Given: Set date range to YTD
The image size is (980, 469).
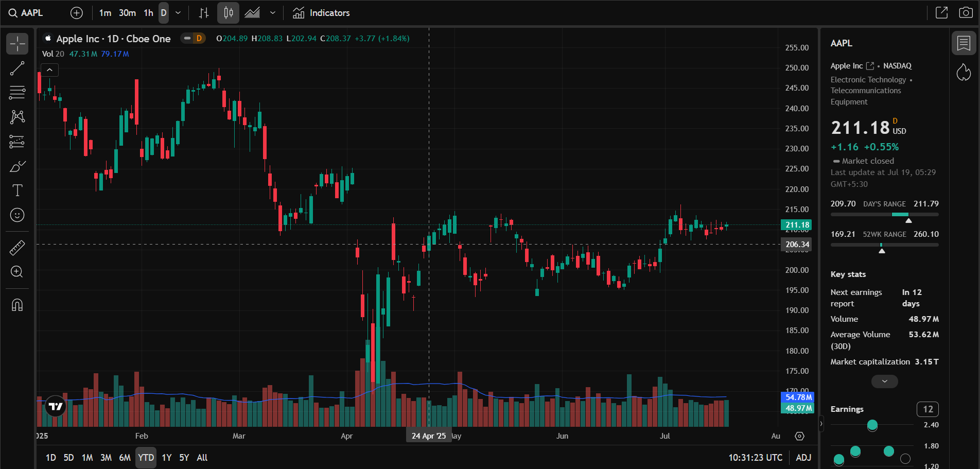Looking at the screenshot, I should (x=146, y=458).
